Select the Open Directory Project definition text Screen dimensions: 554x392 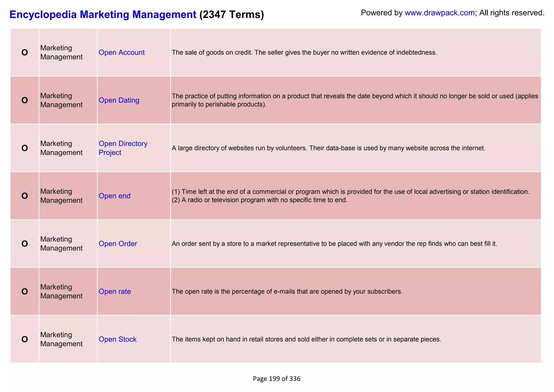tap(328, 148)
